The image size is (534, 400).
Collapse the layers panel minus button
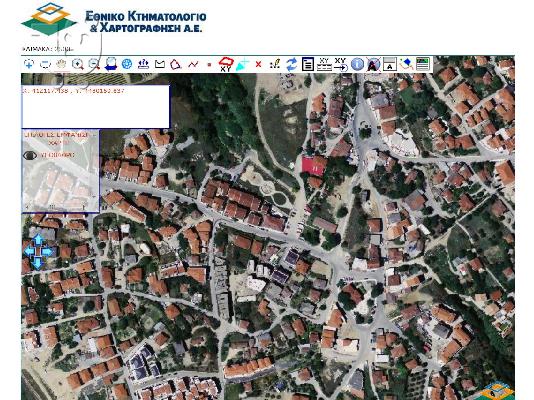(x=95, y=135)
